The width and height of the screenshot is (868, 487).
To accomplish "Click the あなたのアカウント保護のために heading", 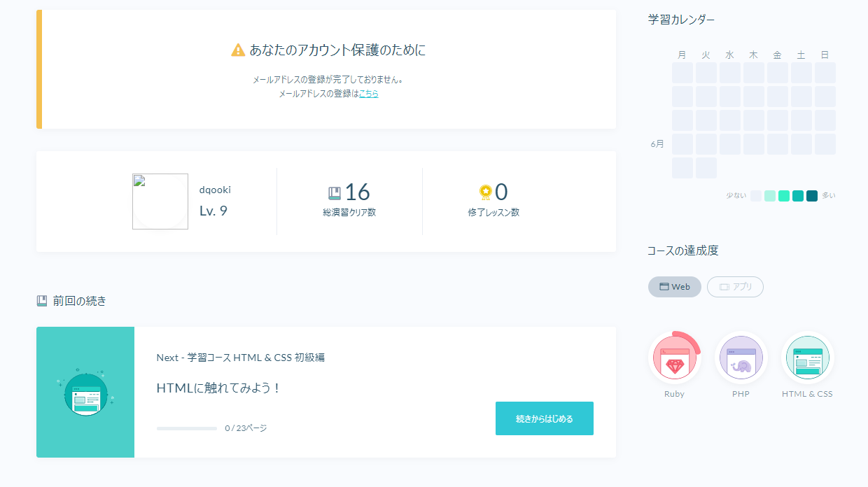I will coord(337,50).
